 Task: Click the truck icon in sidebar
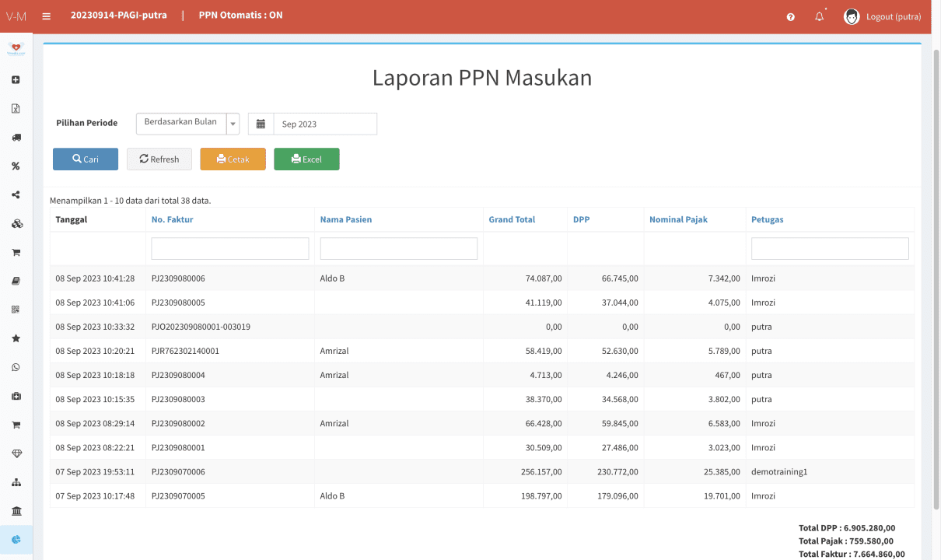tap(16, 138)
